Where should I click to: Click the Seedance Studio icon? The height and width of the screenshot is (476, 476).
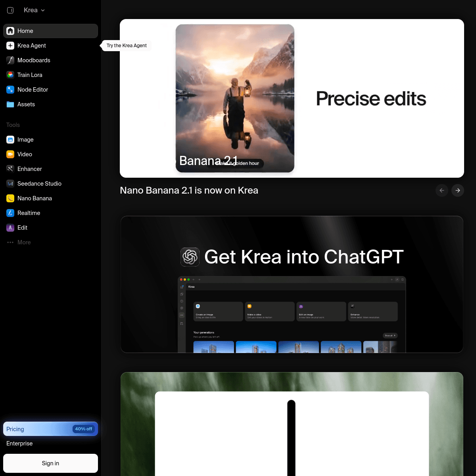10,184
